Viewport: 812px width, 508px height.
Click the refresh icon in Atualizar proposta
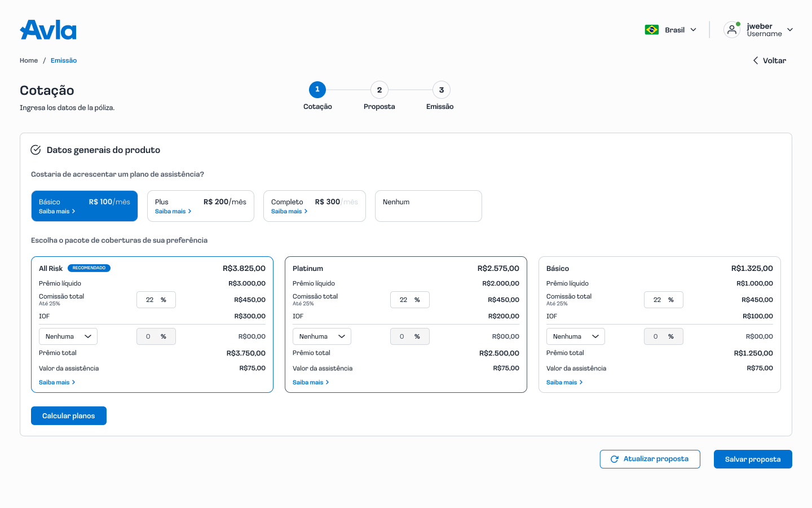(615, 459)
